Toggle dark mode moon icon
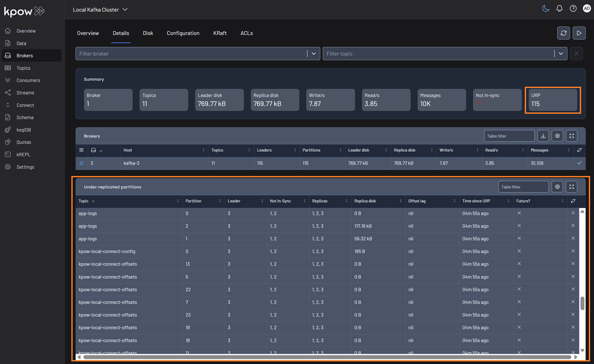The image size is (594, 364). [545, 9]
